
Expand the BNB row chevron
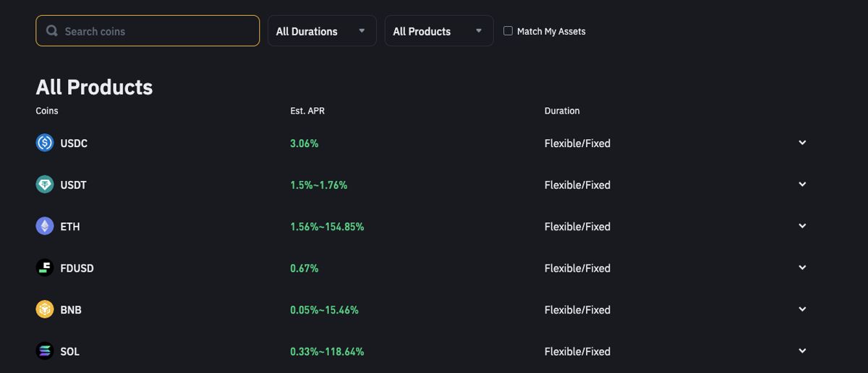(802, 309)
